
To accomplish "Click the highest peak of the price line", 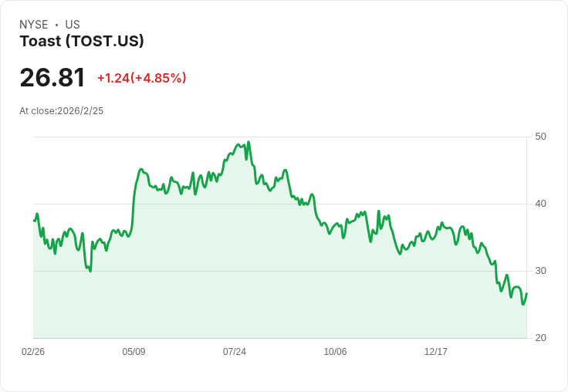I will pos(248,143).
